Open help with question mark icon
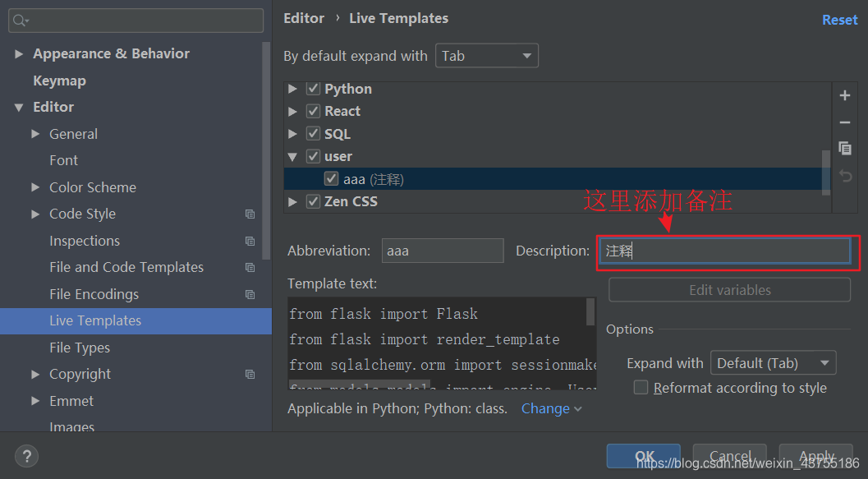Image resolution: width=868 pixels, height=479 pixels. tap(26, 456)
